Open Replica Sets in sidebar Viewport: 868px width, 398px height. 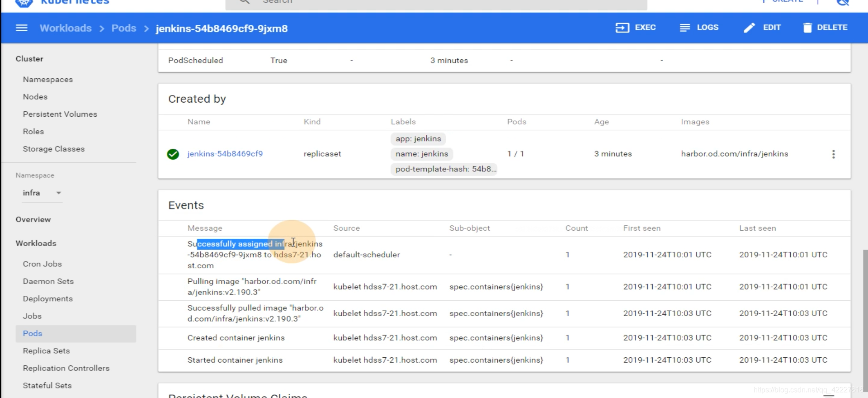pos(47,351)
